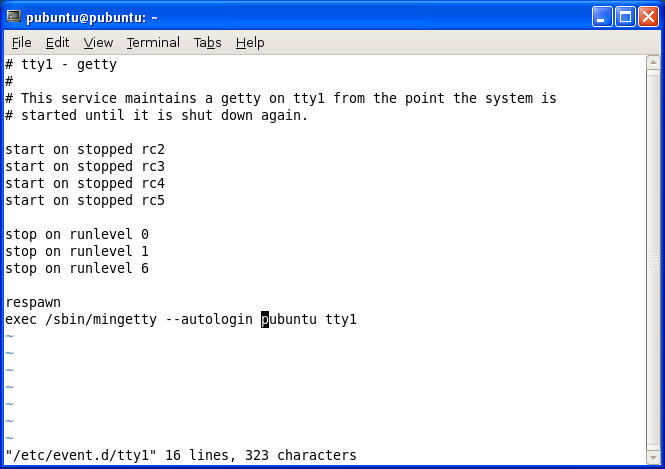Open the File menu
The image size is (665, 469).
coord(22,42)
